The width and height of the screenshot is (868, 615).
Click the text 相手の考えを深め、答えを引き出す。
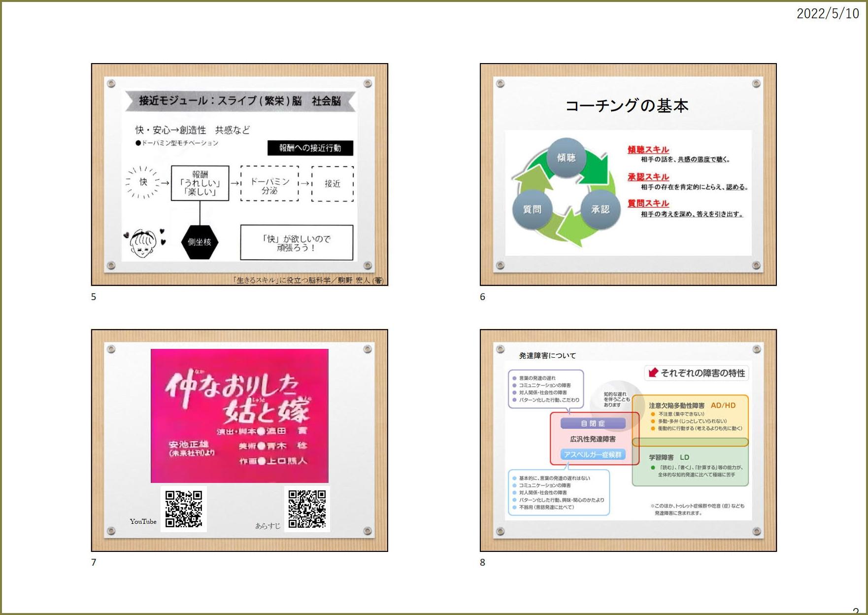point(692,214)
